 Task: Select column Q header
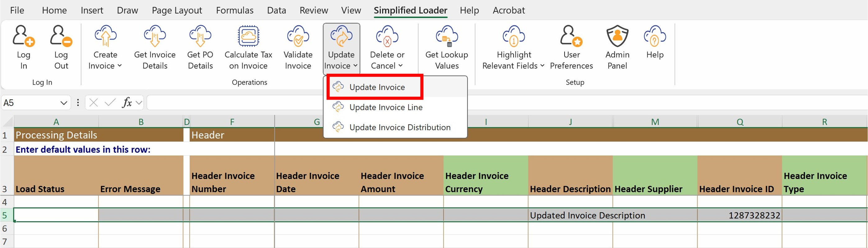[x=740, y=122]
